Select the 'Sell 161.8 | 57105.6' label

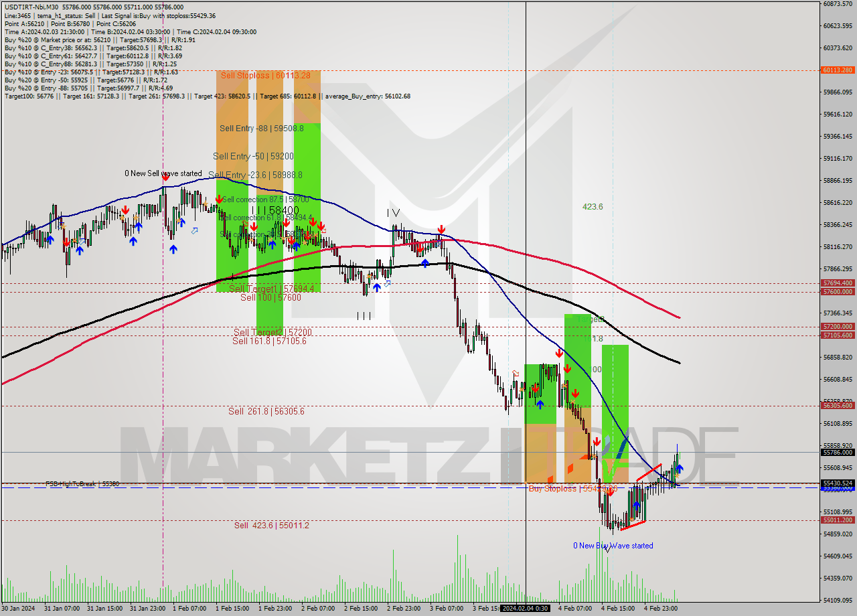(x=269, y=341)
